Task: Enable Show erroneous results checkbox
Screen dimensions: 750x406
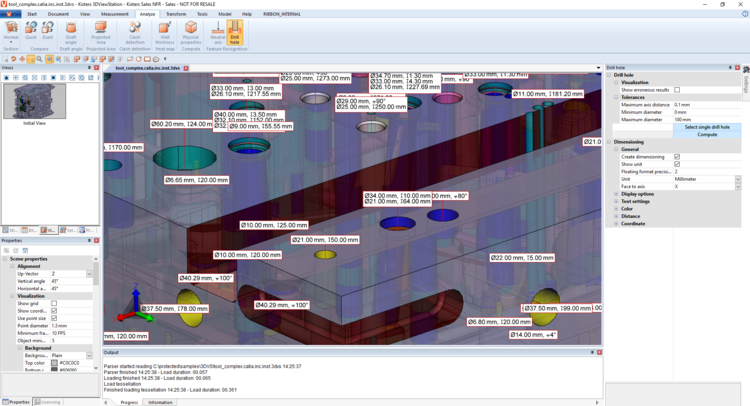Action: coord(677,90)
